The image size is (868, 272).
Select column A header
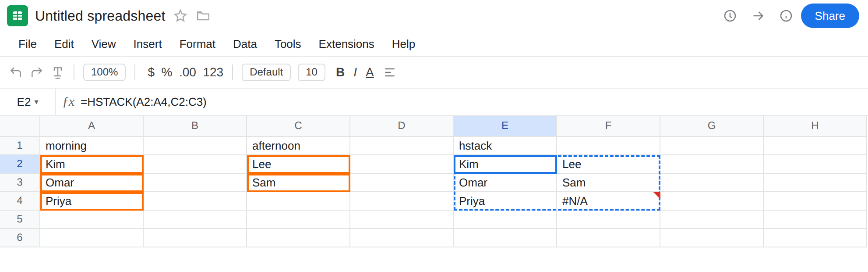click(x=92, y=125)
